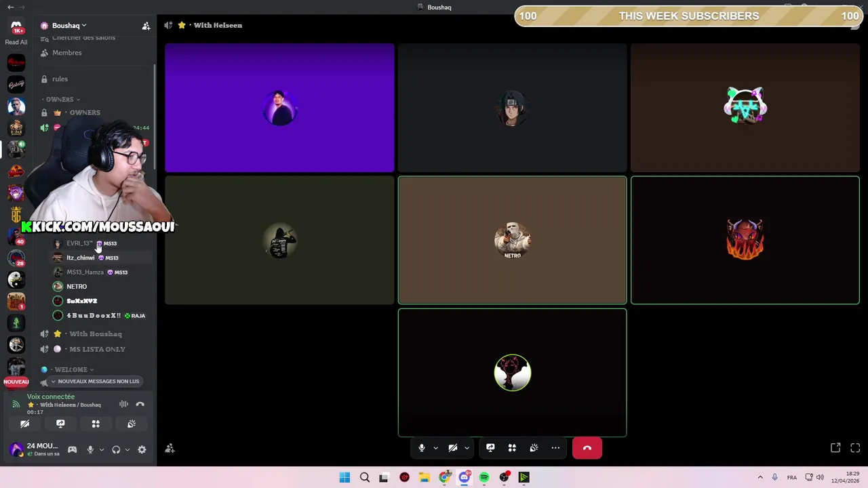Open Windows taskbar search
The image size is (868, 488).
tap(365, 478)
